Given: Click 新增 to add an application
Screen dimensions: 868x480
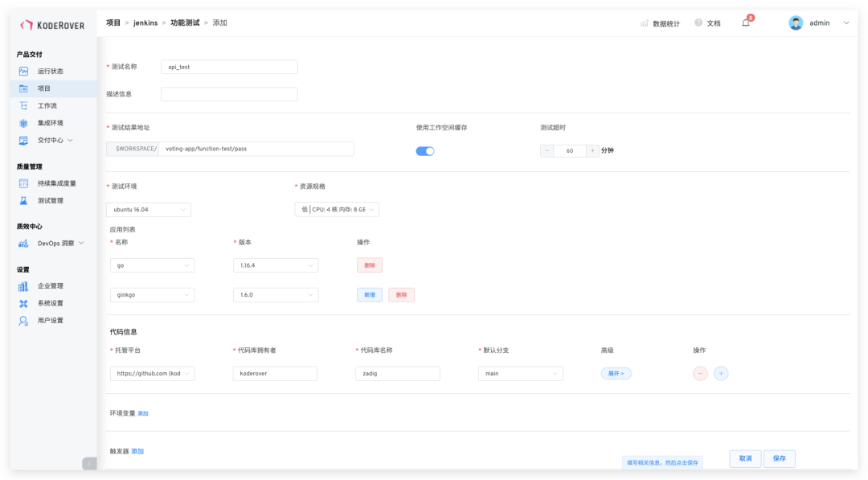Looking at the screenshot, I should click(x=370, y=295).
